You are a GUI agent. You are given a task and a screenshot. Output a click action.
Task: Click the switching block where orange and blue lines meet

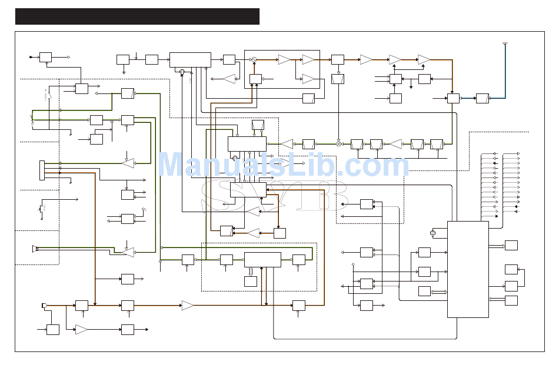[453, 98]
